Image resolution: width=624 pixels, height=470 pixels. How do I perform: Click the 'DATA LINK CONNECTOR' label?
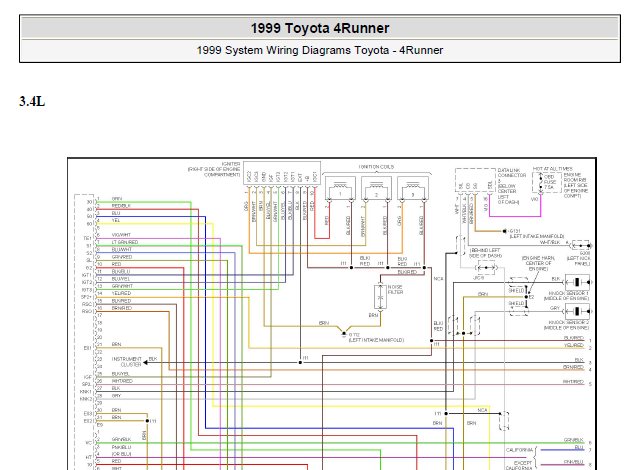point(512,173)
